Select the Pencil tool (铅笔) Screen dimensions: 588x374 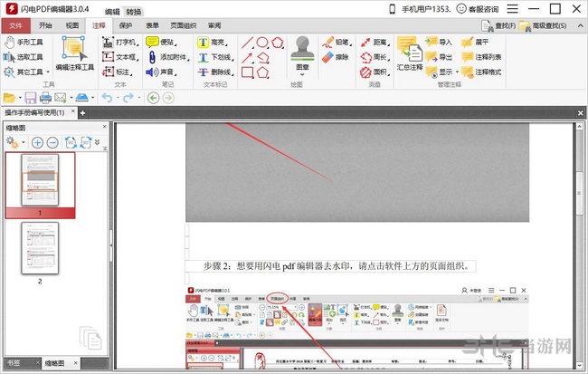coord(336,42)
